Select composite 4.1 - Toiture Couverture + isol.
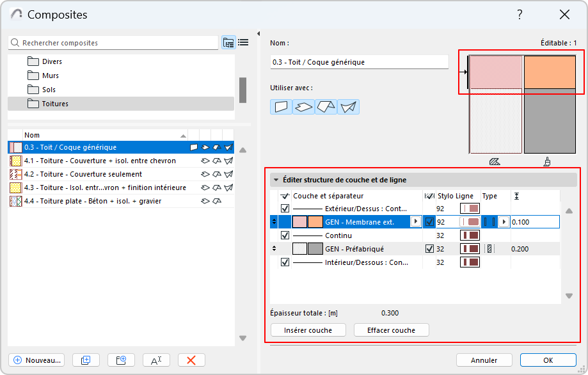This screenshot has width=588, height=375. click(x=121, y=161)
